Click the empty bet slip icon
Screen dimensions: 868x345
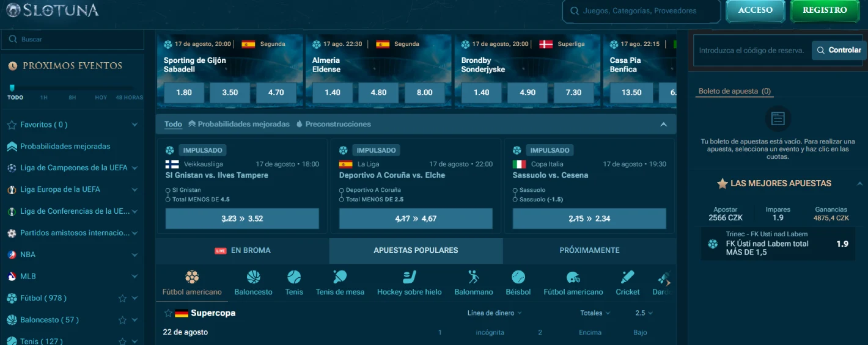[778, 118]
